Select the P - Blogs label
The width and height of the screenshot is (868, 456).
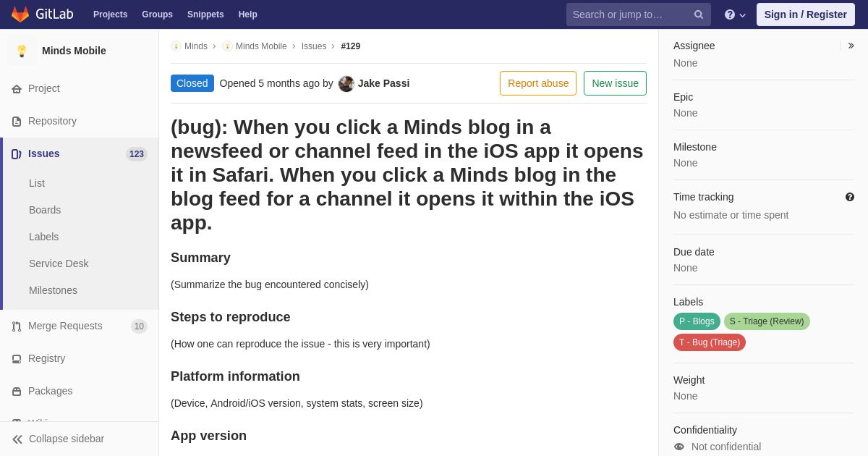pos(697,321)
